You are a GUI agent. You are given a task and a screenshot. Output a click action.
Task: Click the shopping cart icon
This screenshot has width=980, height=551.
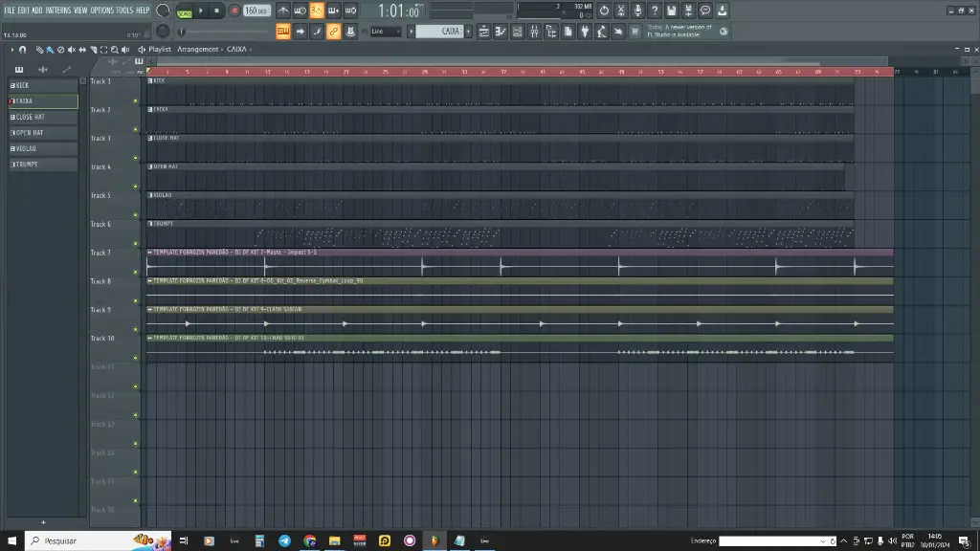point(635,32)
